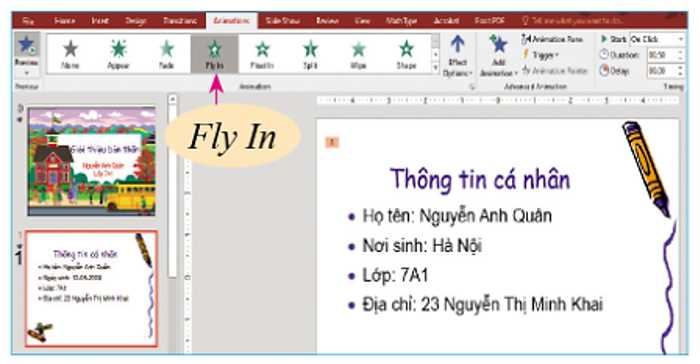Switch to the Slide Show tab
This screenshot has height=364, width=700.
click(282, 21)
